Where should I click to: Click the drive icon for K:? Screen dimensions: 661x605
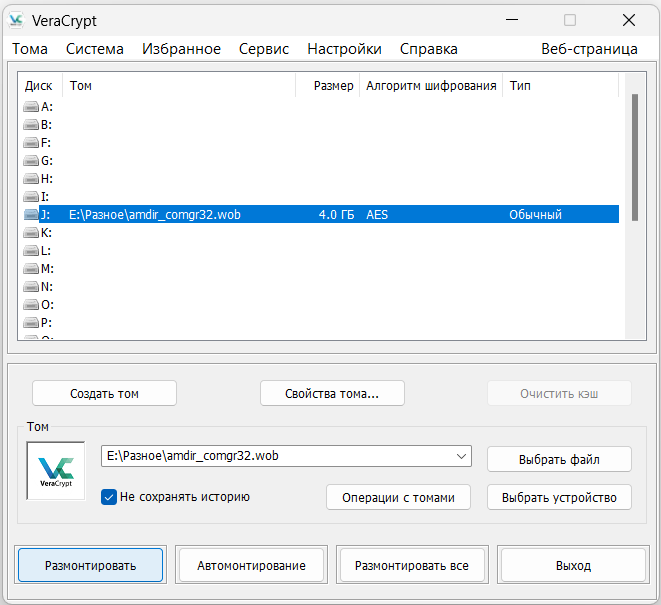31,233
